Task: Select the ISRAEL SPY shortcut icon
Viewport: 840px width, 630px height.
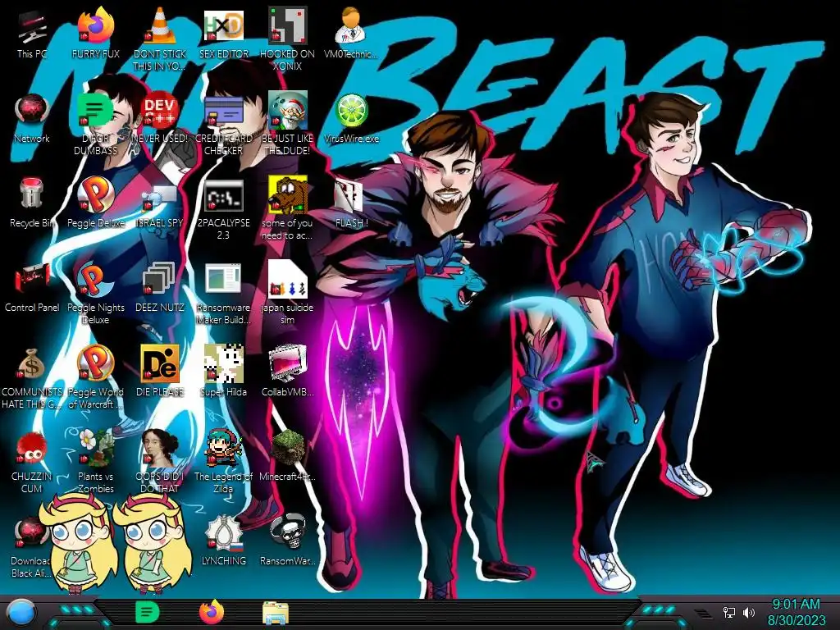Action: coord(159,199)
